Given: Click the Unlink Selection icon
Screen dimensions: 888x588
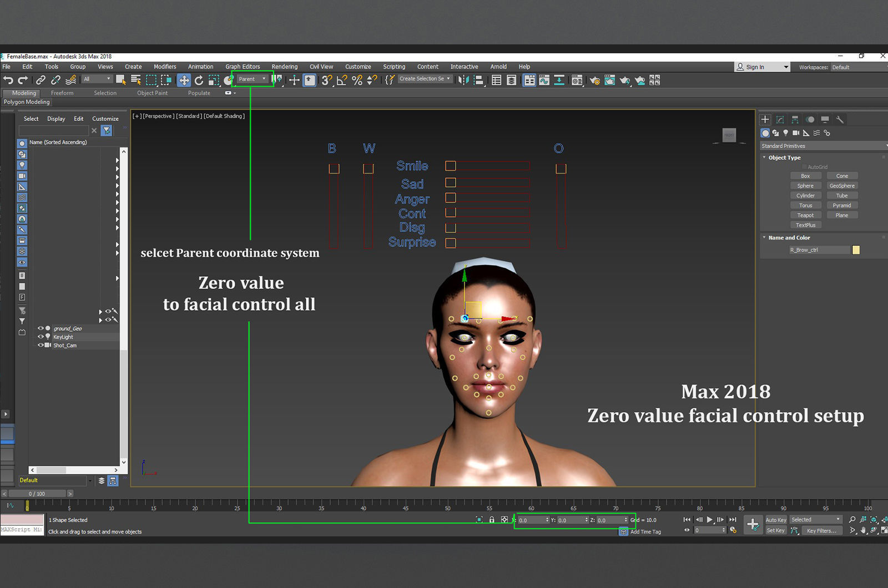Looking at the screenshot, I should click(56, 80).
